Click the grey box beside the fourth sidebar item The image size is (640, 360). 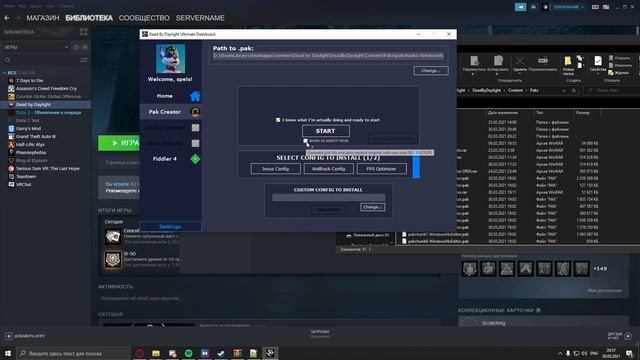coord(196,143)
